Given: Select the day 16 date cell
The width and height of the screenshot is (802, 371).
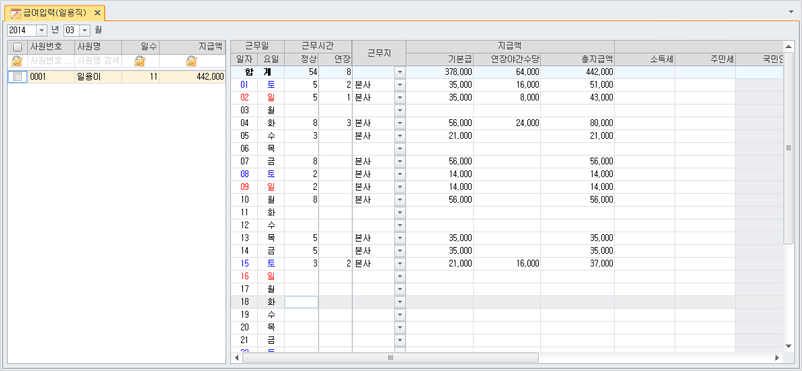Looking at the screenshot, I should (x=244, y=277).
